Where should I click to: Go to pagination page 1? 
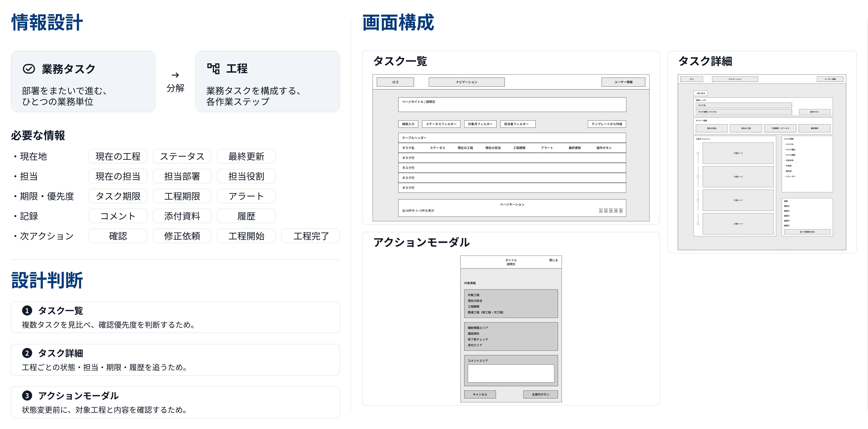[x=601, y=210]
